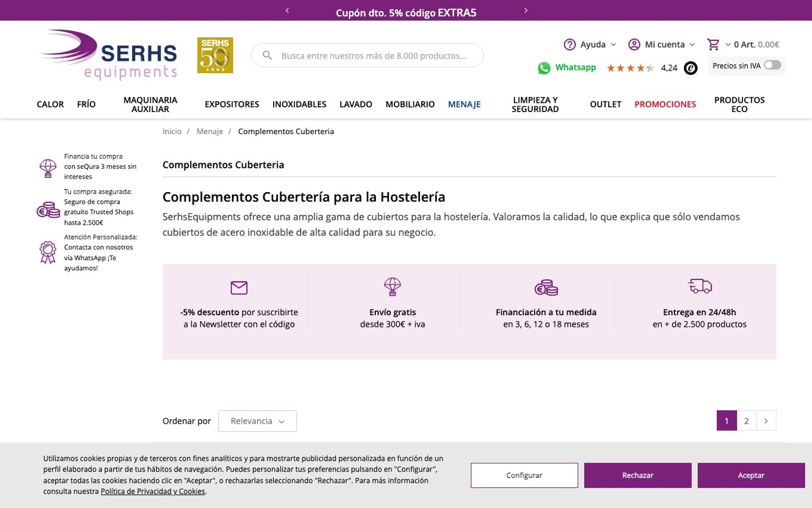Click the Financiación a tu medida coins icon
Image resolution: width=812 pixels, height=508 pixels.
(x=546, y=287)
